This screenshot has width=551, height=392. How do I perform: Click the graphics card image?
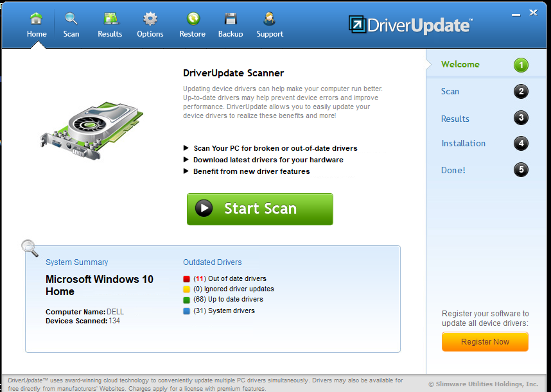tap(92, 131)
